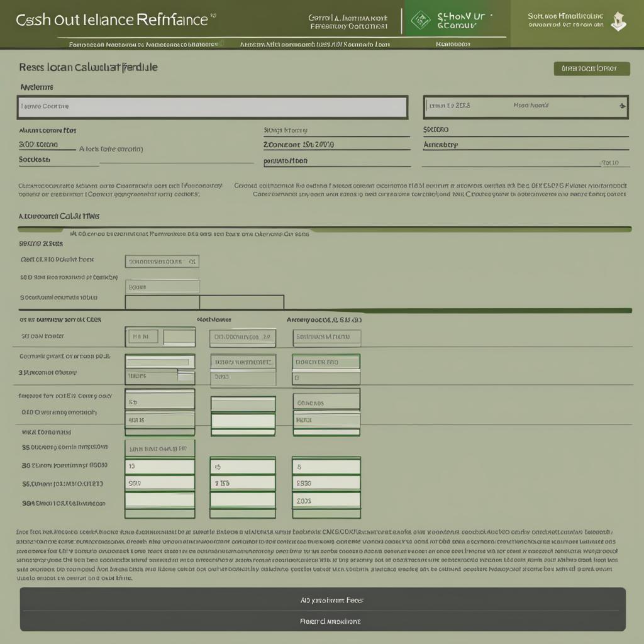Click the "$50" style field in first column bottom group
644x644 pixels.
[160, 484]
